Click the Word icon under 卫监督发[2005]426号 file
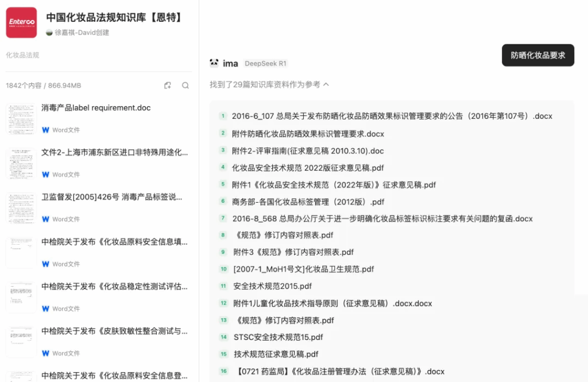The width and height of the screenshot is (588, 382). (46, 219)
